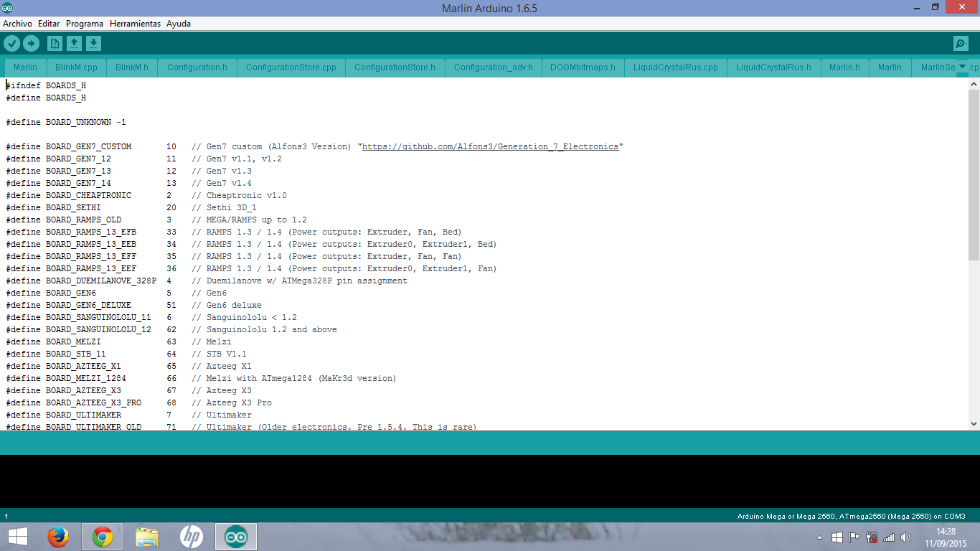Open the Herramientas menu
Image resolution: width=980 pixels, height=551 pixels.
(135, 24)
